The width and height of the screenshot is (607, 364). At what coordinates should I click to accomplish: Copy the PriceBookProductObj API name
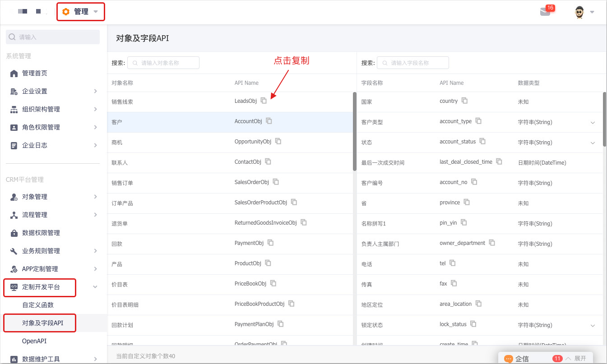coord(292,304)
